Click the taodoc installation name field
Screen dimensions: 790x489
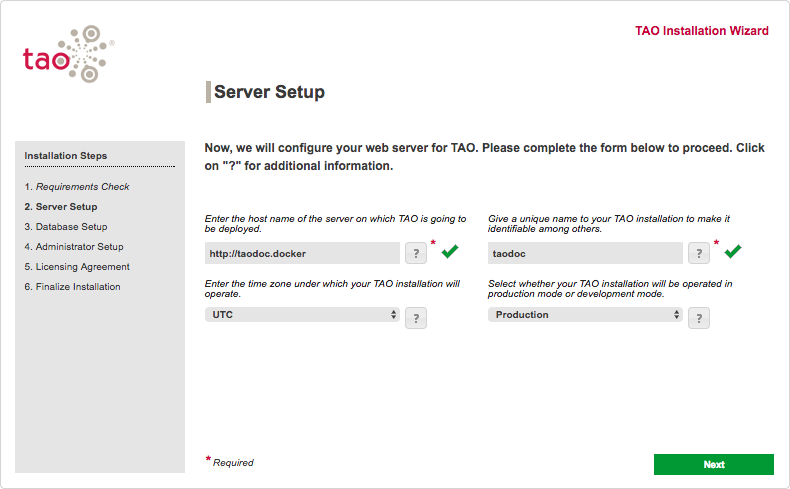coord(585,253)
